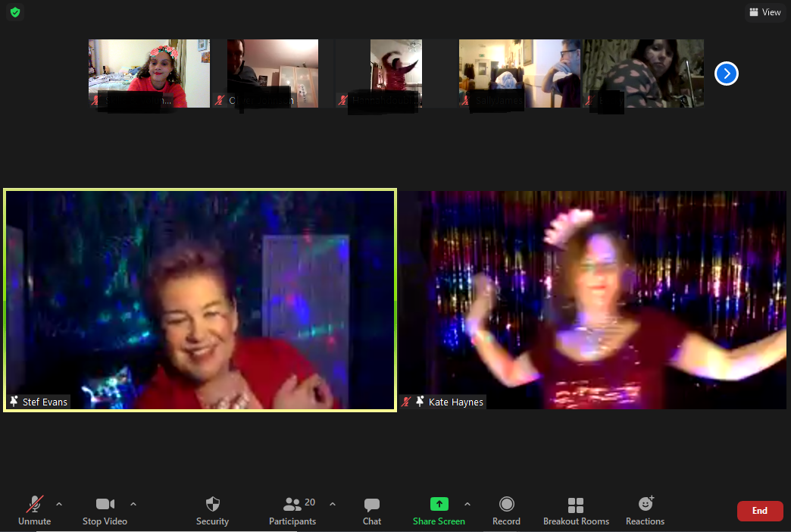Open the Security shield menu
Viewport: 791px width, 532px height.
click(x=212, y=511)
